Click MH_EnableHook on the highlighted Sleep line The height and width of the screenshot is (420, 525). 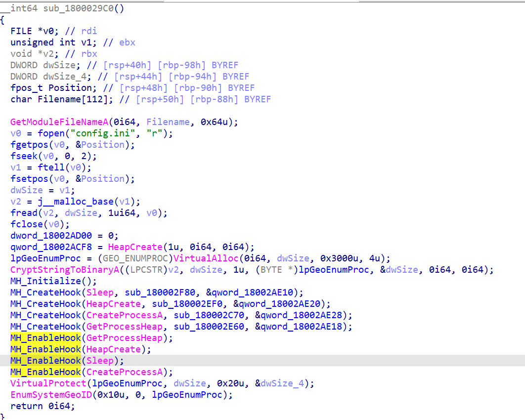tap(45, 361)
